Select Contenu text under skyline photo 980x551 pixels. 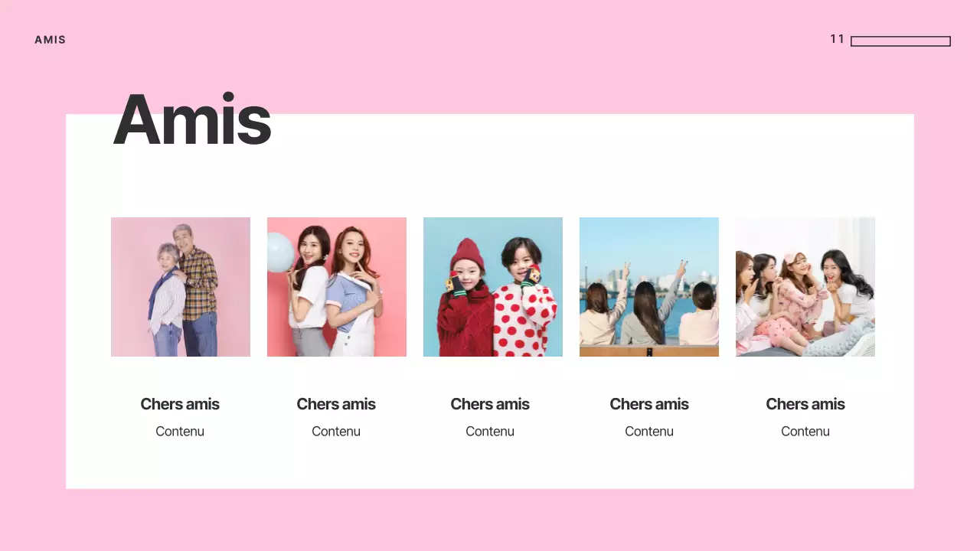point(649,432)
